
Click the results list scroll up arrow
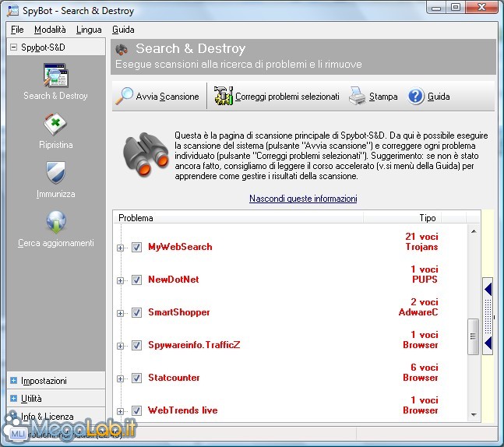(474, 231)
